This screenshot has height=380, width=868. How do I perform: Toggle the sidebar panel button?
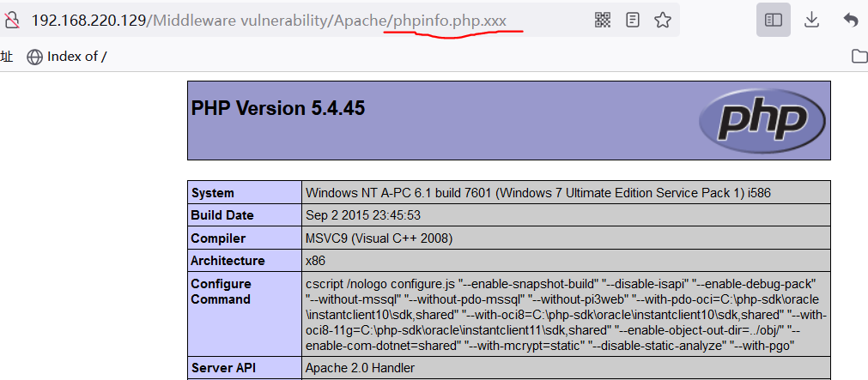tap(774, 20)
